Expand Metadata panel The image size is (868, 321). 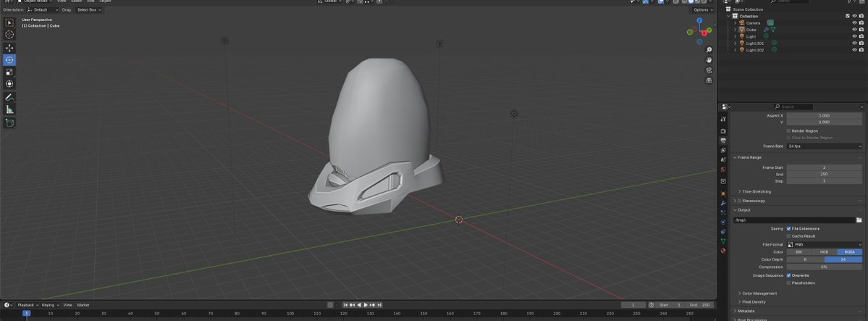tap(744, 311)
